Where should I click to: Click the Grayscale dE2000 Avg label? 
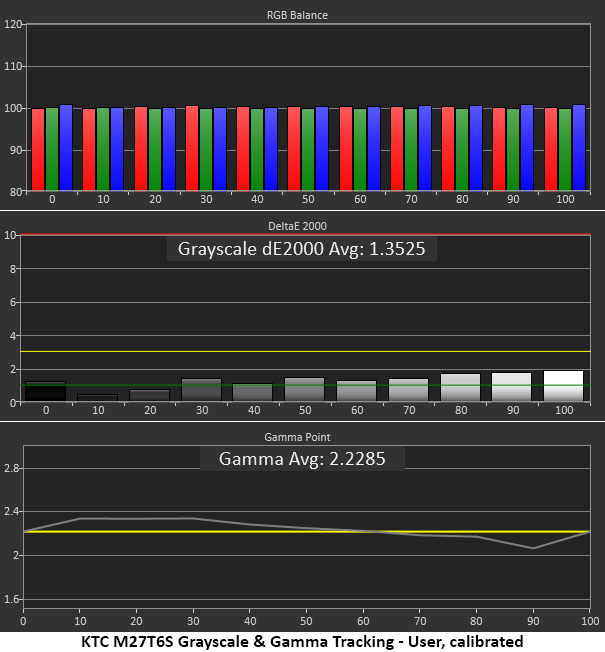[x=301, y=249]
